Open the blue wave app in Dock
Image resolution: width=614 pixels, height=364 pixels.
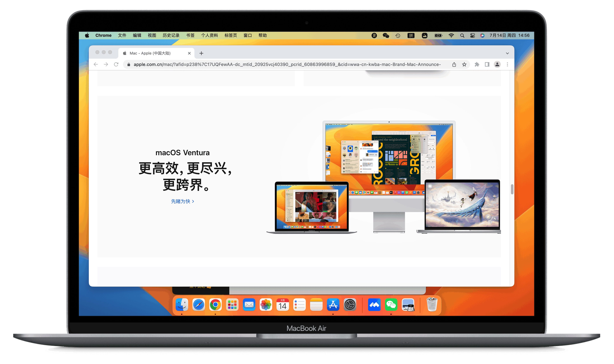374,305
